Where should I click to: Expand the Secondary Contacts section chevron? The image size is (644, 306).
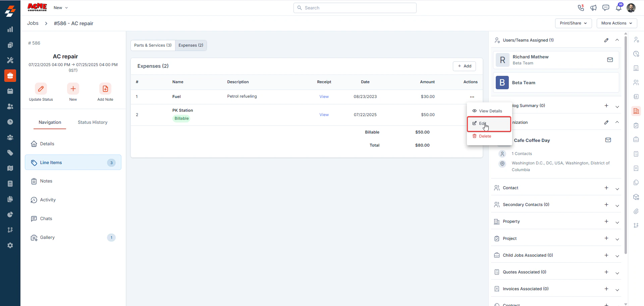tap(617, 206)
